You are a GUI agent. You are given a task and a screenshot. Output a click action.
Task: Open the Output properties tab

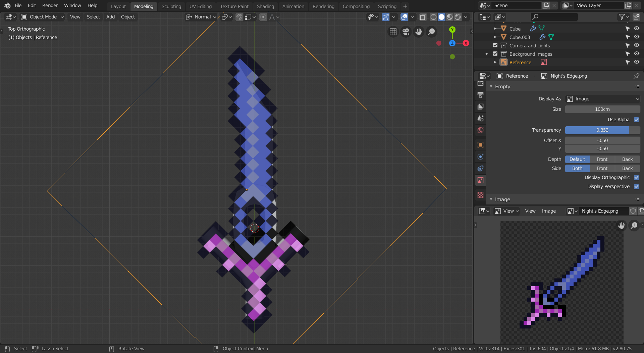(480, 95)
